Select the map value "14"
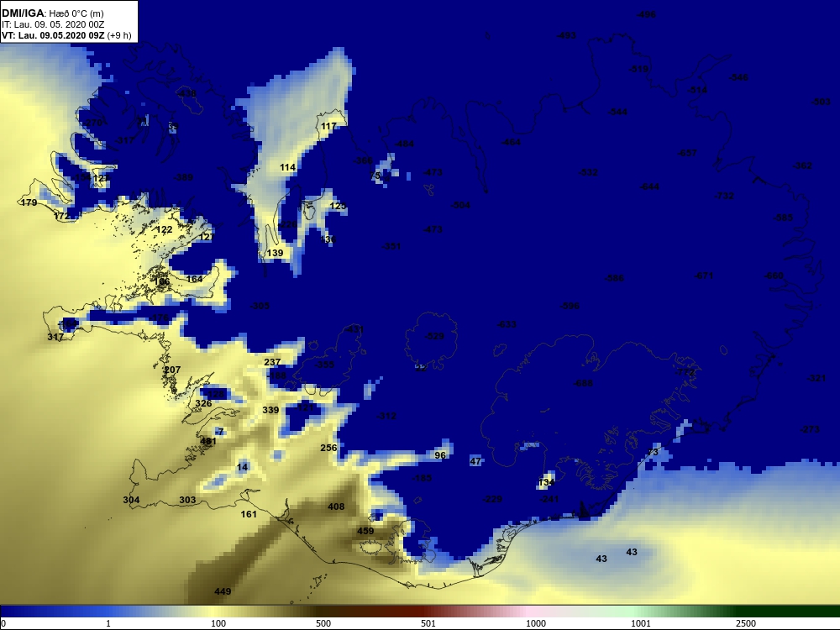The image size is (840, 630). [242, 467]
